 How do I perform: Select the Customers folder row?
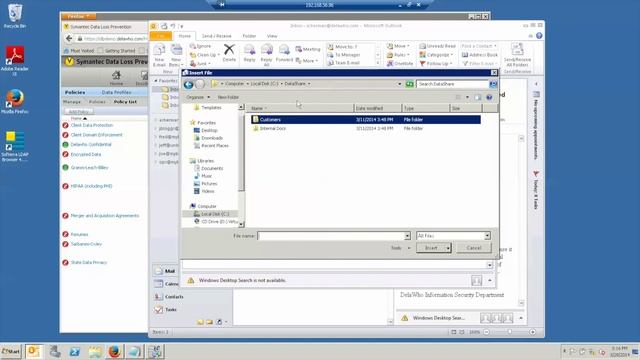pos(366,120)
